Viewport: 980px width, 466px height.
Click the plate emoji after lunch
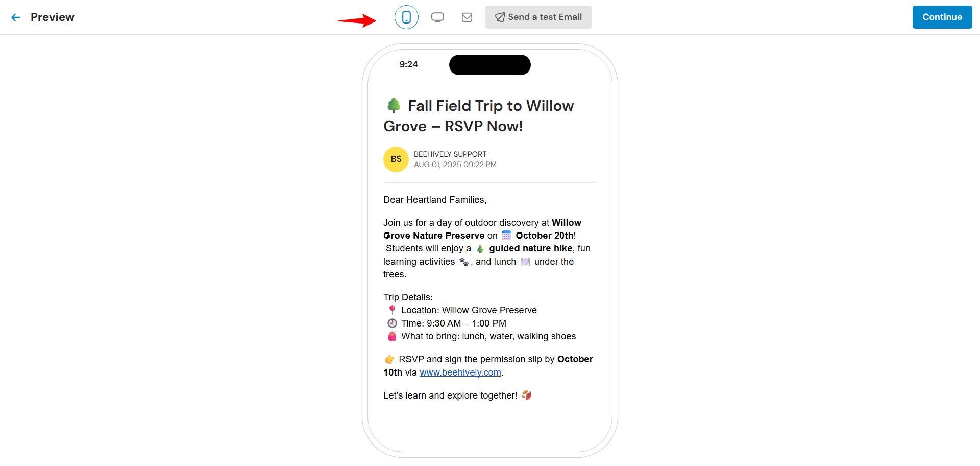coord(525,262)
